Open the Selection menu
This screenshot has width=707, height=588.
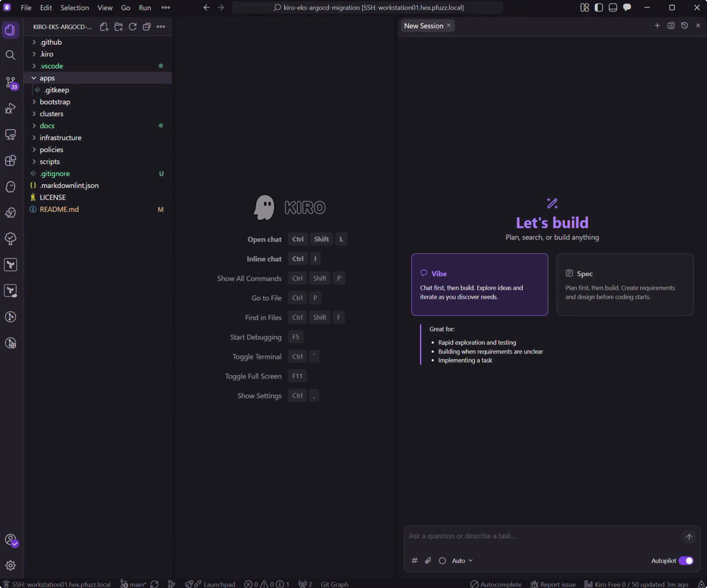[x=75, y=8]
